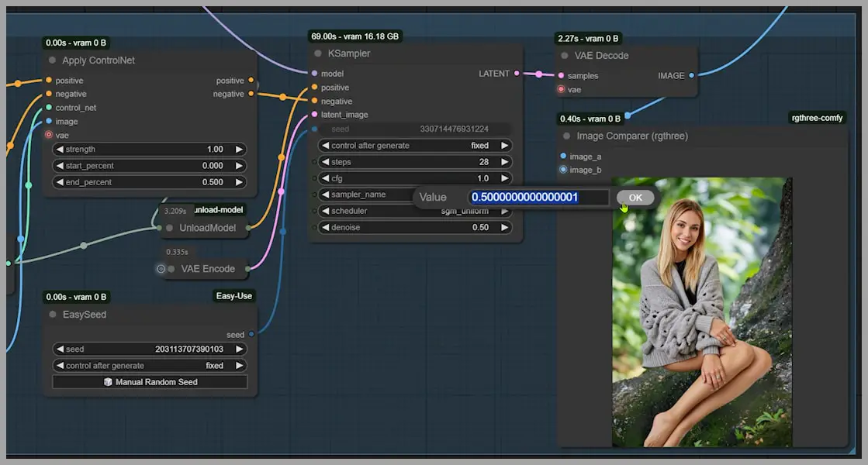
Task: Decrease denoise with the left arrow
Action: pos(326,227)
